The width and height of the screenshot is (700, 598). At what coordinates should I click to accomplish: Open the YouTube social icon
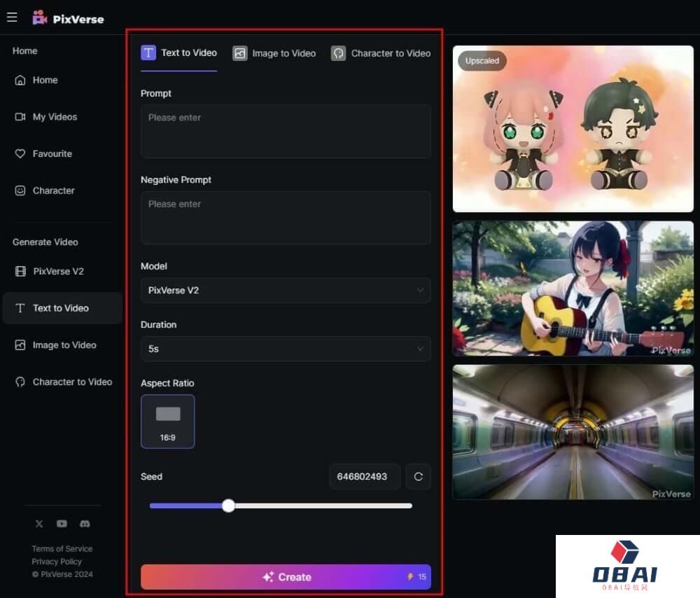[62, 524]
